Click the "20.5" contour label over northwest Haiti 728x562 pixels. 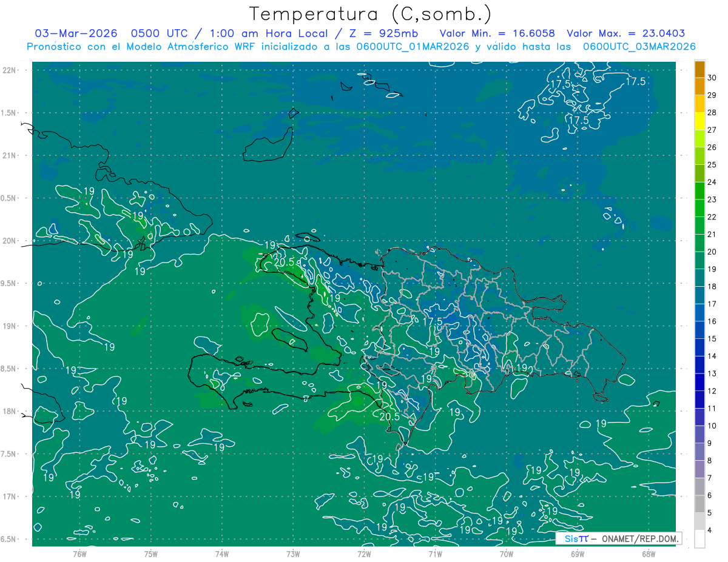(285, 263)
